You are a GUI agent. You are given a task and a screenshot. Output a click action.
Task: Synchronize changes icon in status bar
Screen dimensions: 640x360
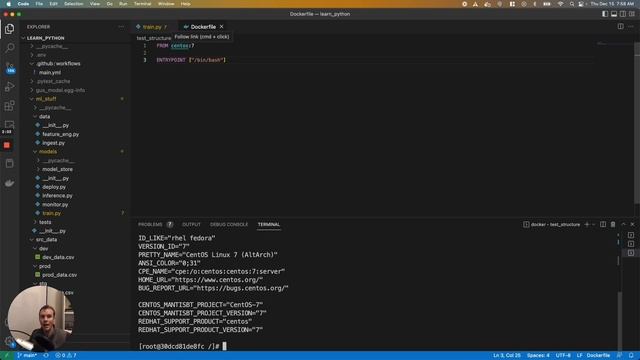click(x=46, y=356)
